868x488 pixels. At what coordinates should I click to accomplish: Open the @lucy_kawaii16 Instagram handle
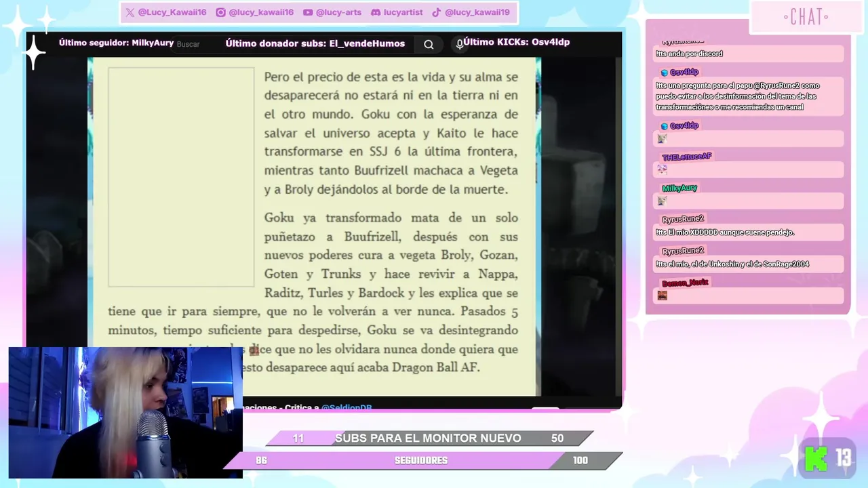click(261, 12)
